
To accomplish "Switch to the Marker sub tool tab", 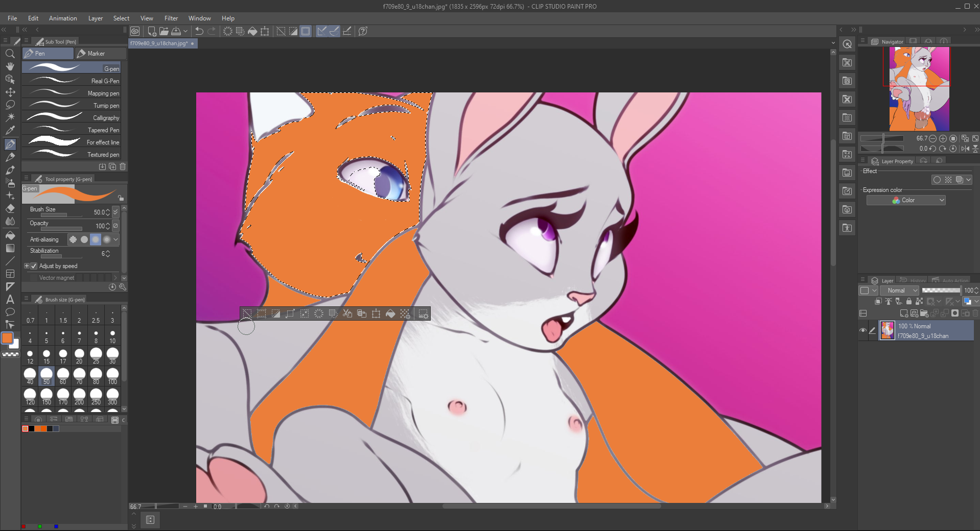I will coord(100,54).
